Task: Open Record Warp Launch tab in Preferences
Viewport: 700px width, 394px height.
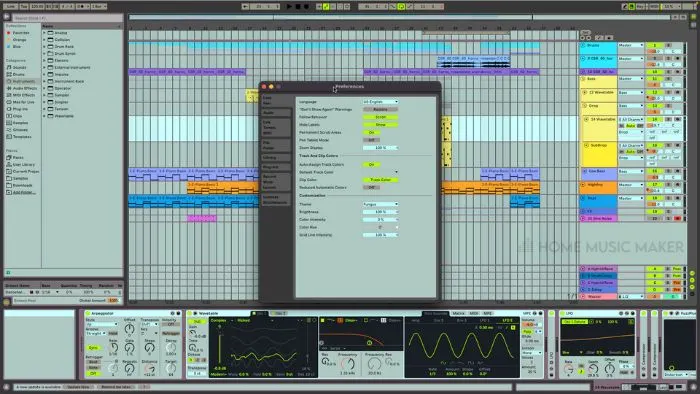Action: click(276, 182)
